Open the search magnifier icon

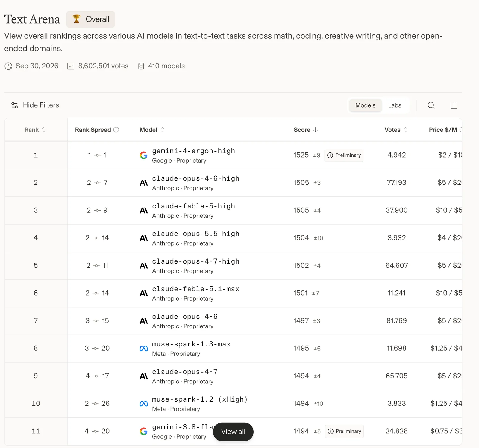431,105
